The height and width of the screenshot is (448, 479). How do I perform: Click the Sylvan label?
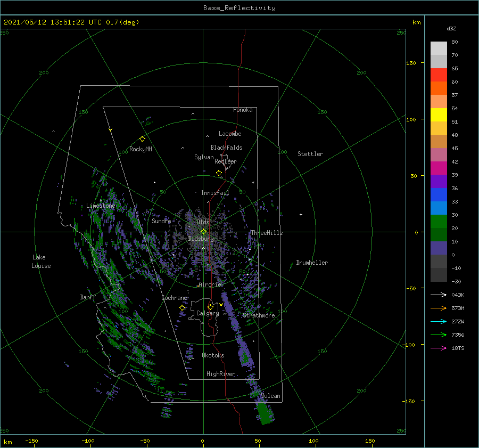coord(204,157)
